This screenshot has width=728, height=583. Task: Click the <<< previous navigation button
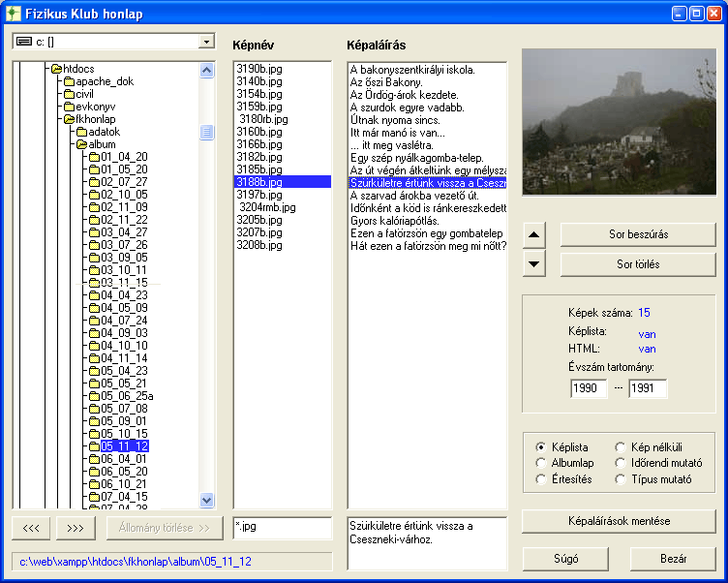[x=31, y=528]
